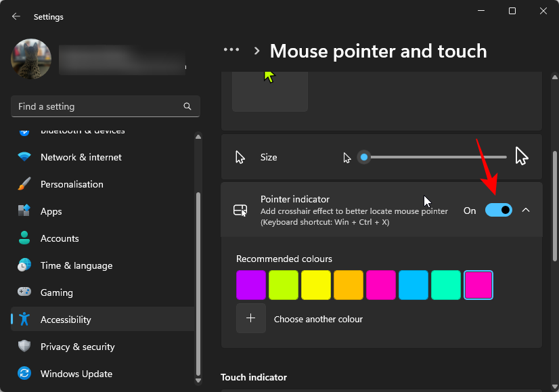This screenshot has height=392, width=559.
Task: Click the Find a setting search box
Action: (x=106, y=106)
